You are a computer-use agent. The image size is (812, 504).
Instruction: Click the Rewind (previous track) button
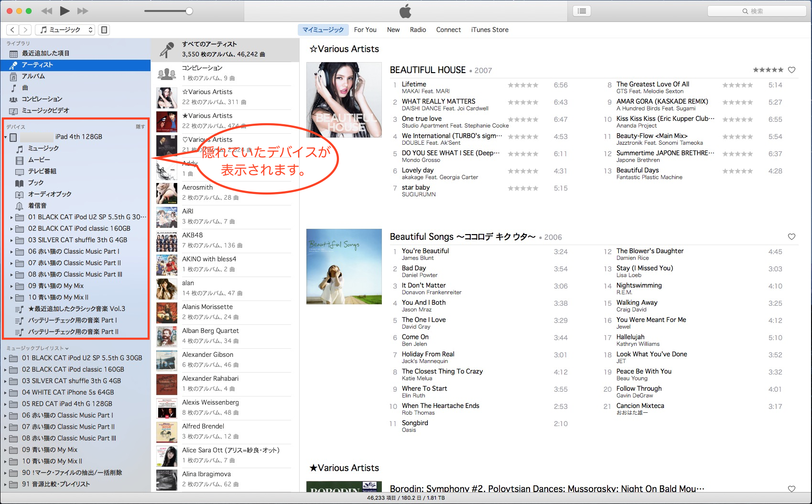click(46, 11)
